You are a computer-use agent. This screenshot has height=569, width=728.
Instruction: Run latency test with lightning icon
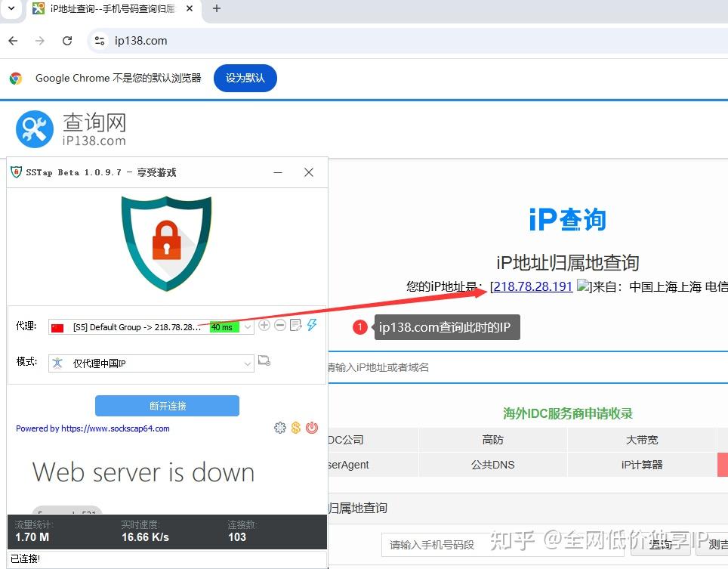click(x=312, y=324)
